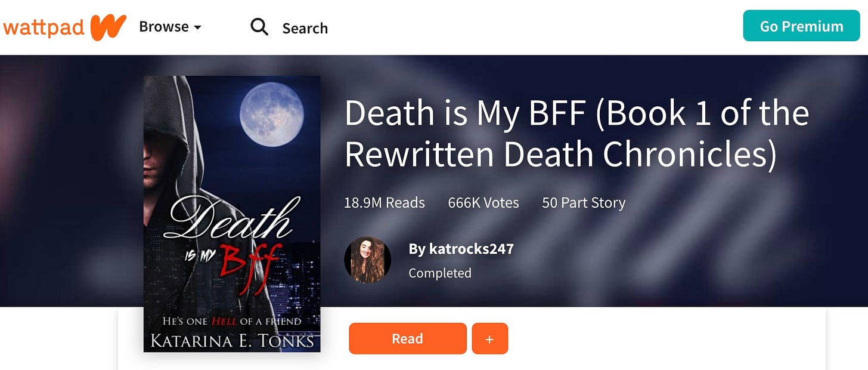Screen dimensions: 868x370
Task: Click the story title Death is My BFF
Action: tap(576, 134)
